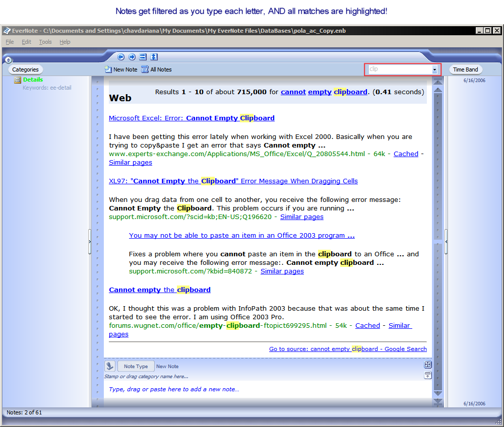Open 'Microsoft Excel: Error: Cannot Empty Clipboard' link
The height and width of the screenshot is (427, 504).
(x=192, y=118)
